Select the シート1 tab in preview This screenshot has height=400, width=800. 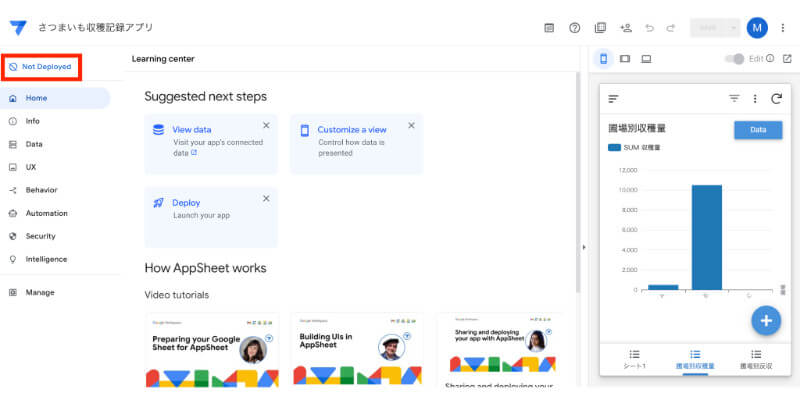pyautogui.click(x=633, y=360)
